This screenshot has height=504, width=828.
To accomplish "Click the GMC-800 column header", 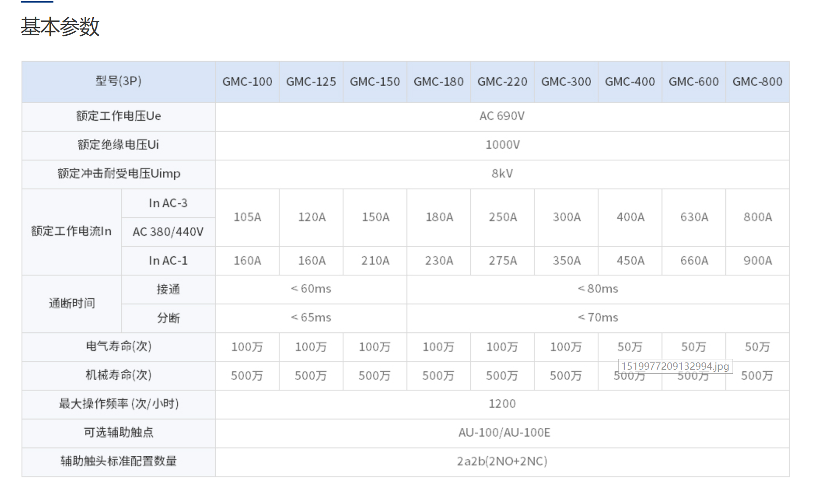I will tap(757, 82).
